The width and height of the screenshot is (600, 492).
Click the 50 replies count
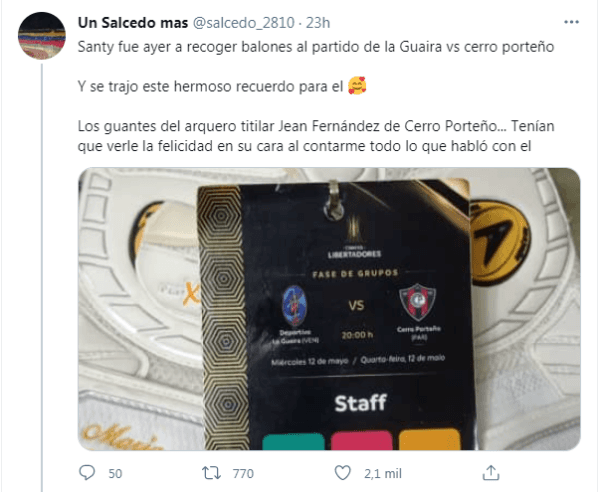(115, 474)
